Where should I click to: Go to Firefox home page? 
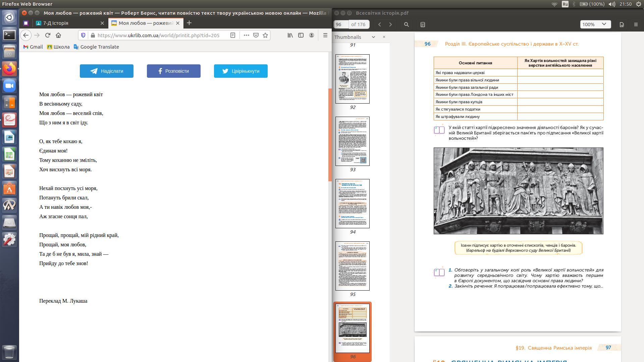click(58, 35)
